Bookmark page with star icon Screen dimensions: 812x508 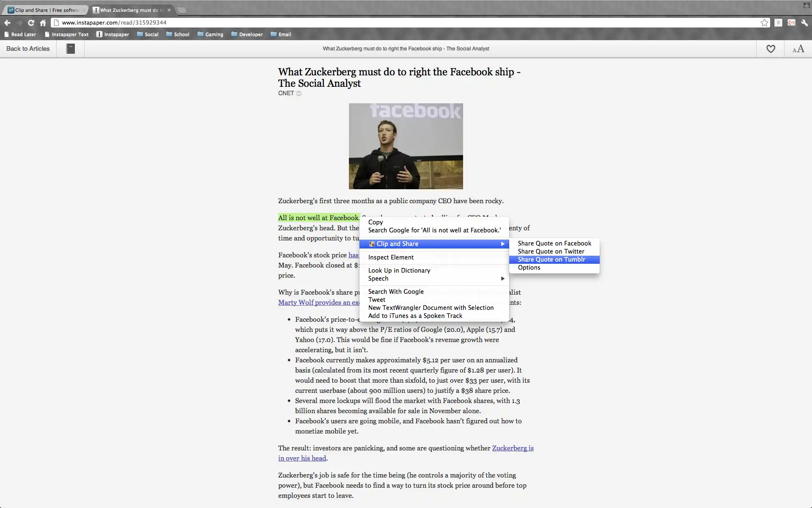coord(764,23)
